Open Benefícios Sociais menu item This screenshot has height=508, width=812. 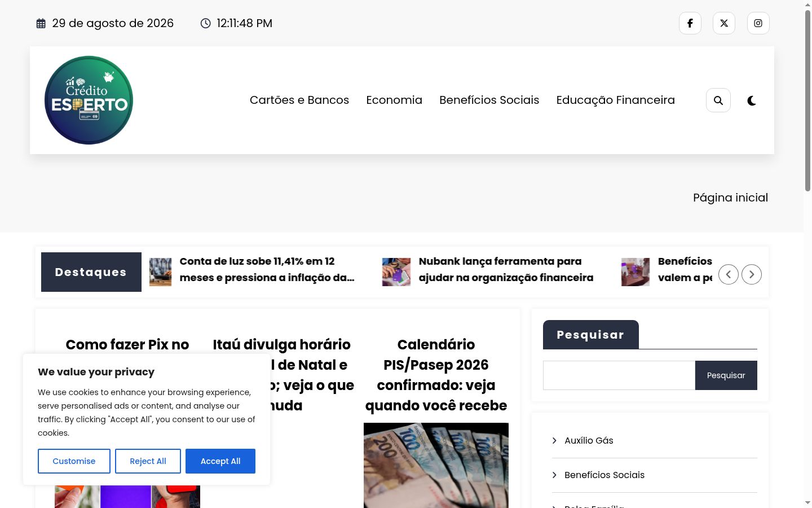pos(489,100)
